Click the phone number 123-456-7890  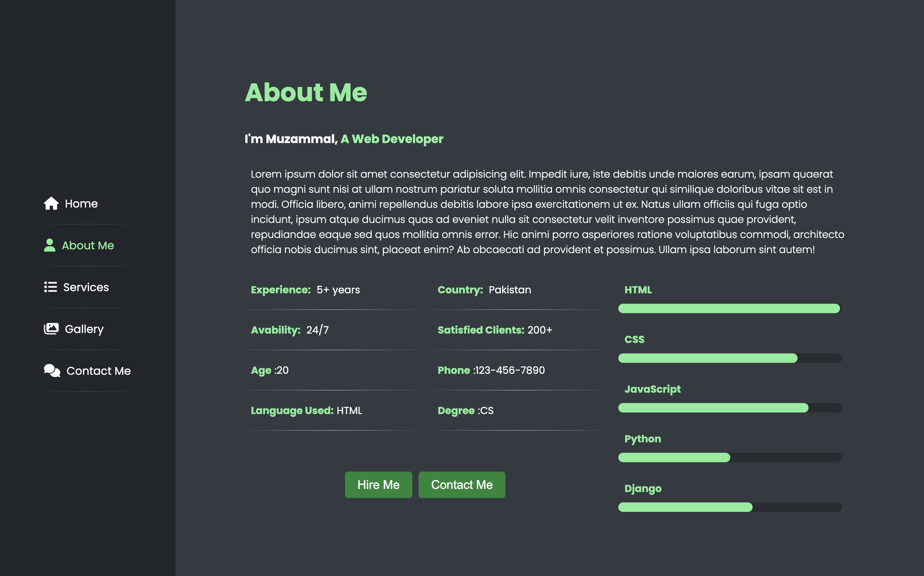(510, 370)
